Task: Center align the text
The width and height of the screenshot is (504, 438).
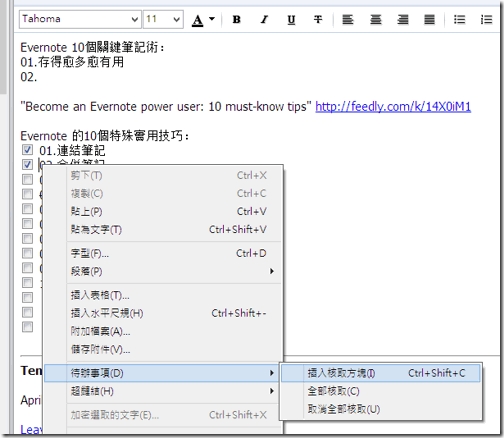Action: coord(376,20)
